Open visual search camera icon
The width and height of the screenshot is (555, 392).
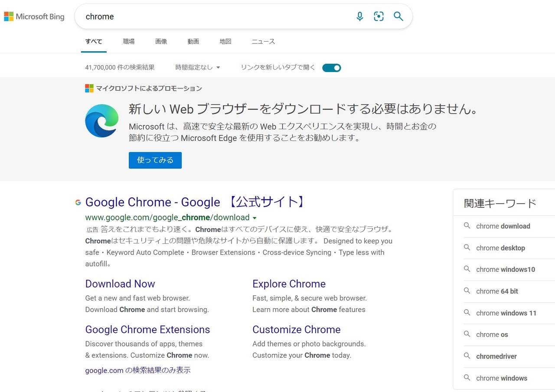(x=379, y=16)
